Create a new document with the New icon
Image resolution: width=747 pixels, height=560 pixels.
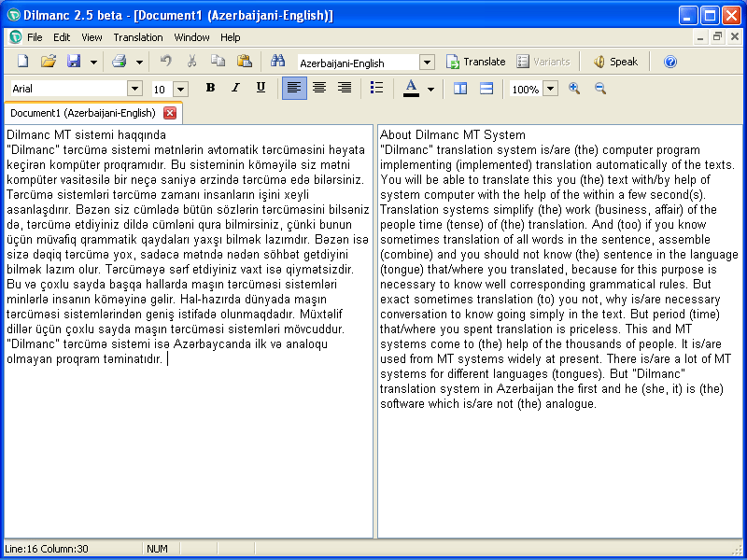(22, 62)
